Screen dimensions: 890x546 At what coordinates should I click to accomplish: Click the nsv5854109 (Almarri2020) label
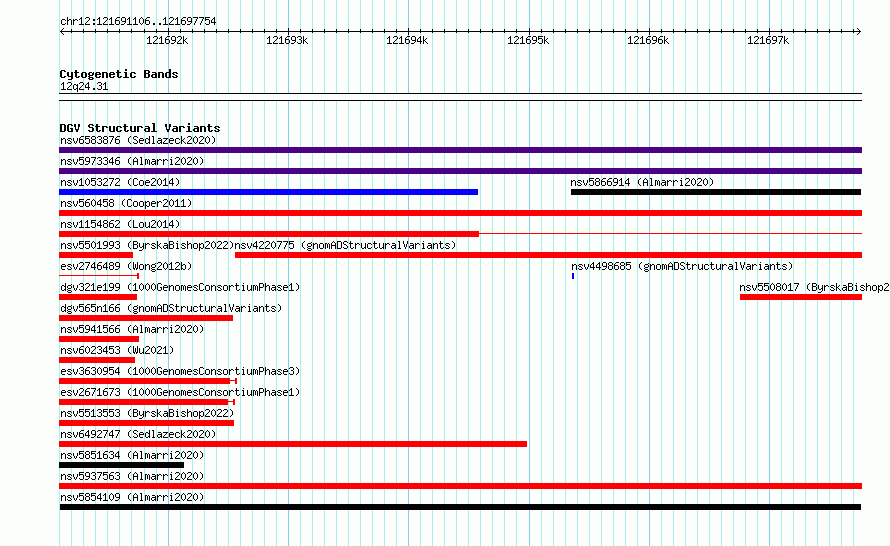click(132, 497)
